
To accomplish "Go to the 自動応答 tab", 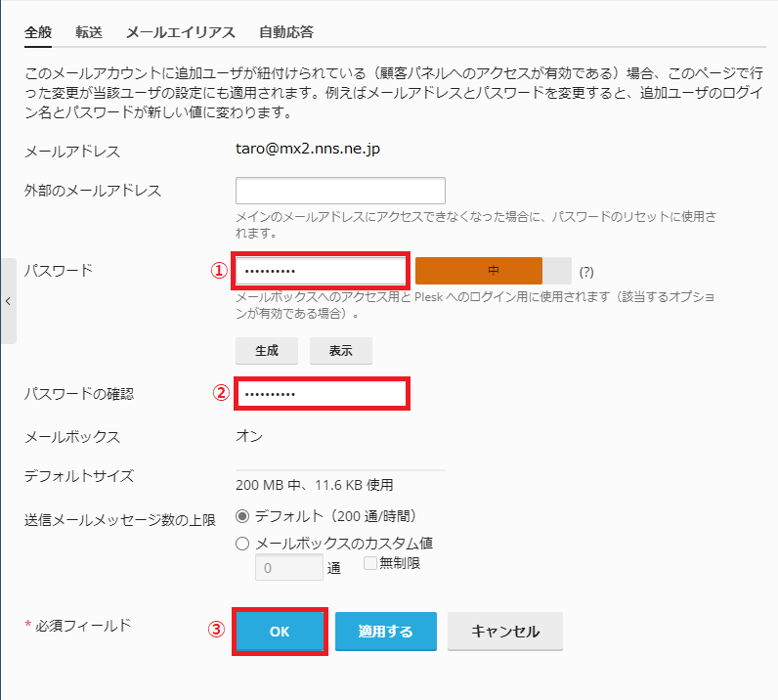I will point(286,31).
